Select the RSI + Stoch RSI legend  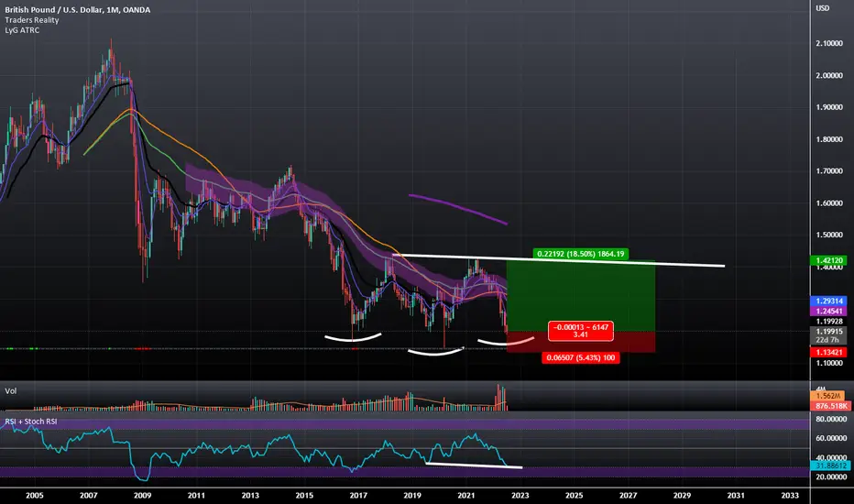pyautogui.click(x=31, y=422)
